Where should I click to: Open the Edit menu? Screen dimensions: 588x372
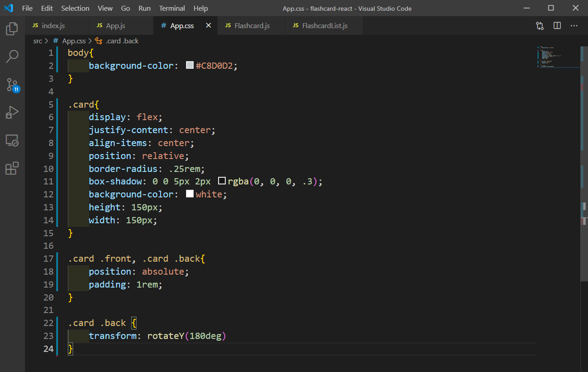[x=47, y=8]
